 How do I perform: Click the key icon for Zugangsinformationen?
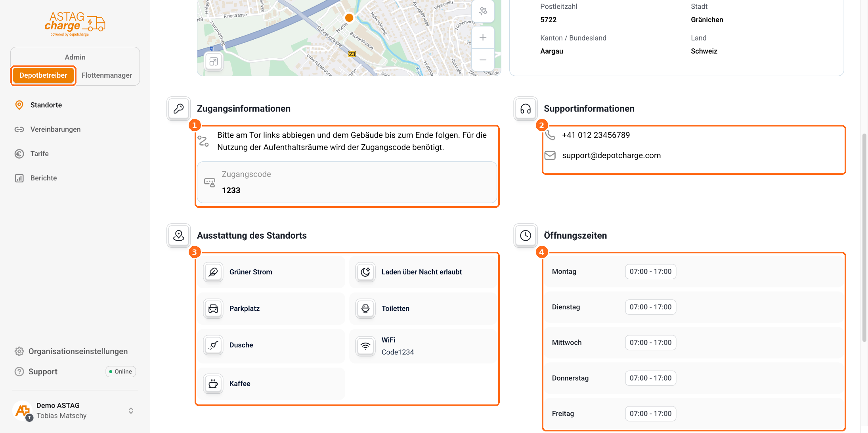[x=179, y=109]
